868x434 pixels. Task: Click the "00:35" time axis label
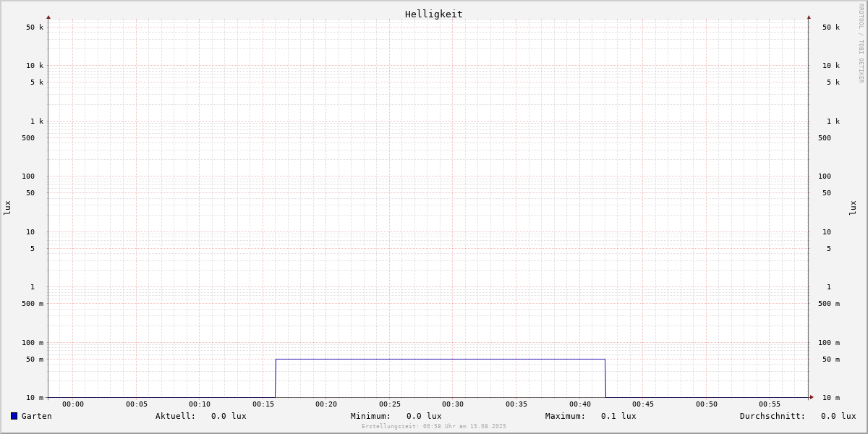tap(516, 404)
